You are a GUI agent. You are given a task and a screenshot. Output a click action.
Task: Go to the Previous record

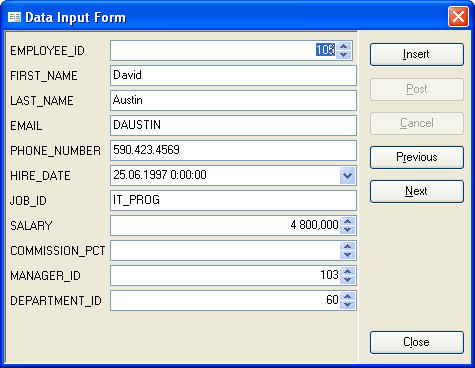(x=417, y=157)
